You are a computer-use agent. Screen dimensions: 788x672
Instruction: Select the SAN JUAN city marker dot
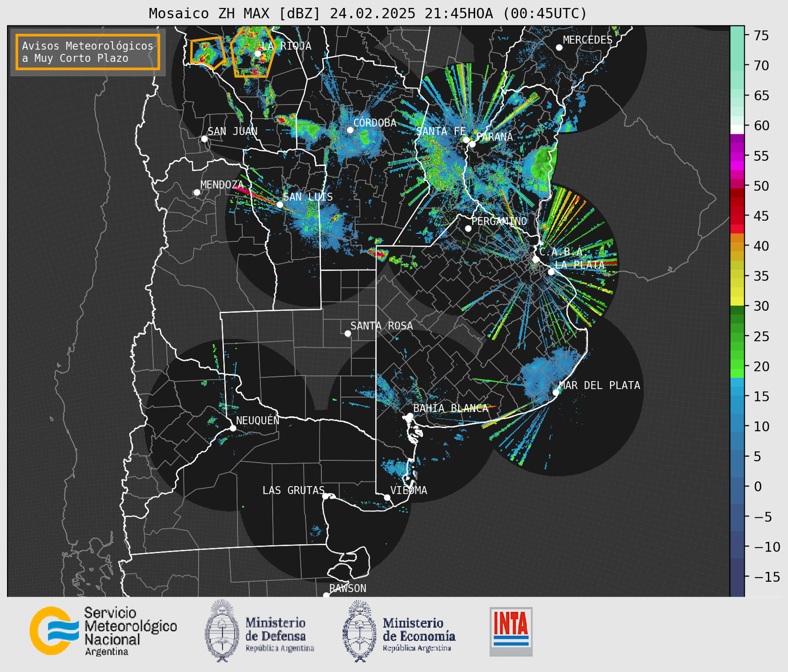204,139
